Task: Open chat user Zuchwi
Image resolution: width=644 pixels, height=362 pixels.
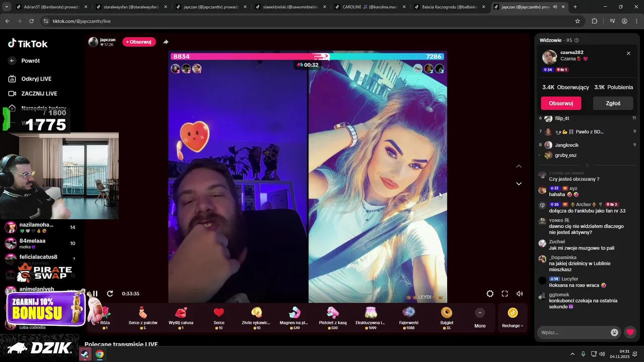Action: [557, 242]
